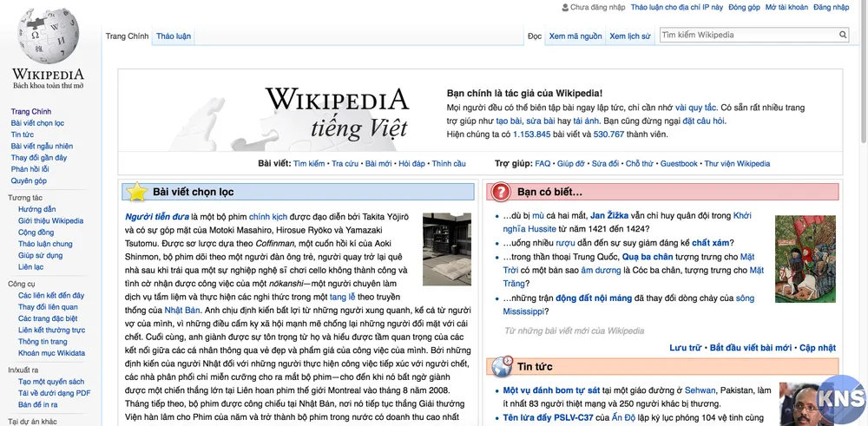This screenshot has width=868, height=426.
Task: Open the Đăng nhập login link
Action: tap(831, 7)
